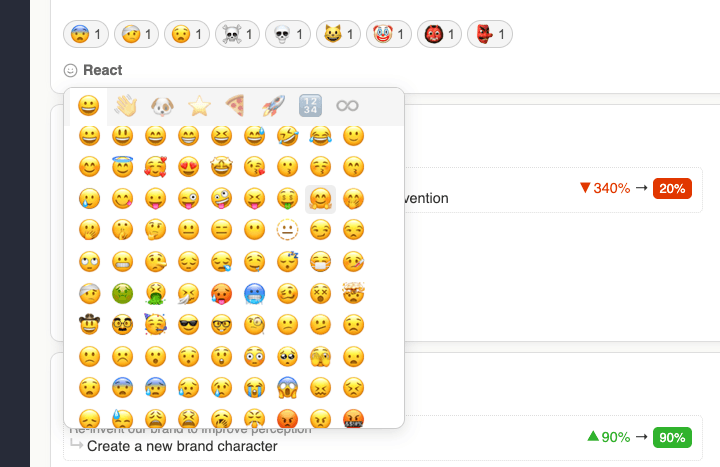Choose the cowboy hat face emoji
The width and height of the screenshot is (720, 467).
90,326
